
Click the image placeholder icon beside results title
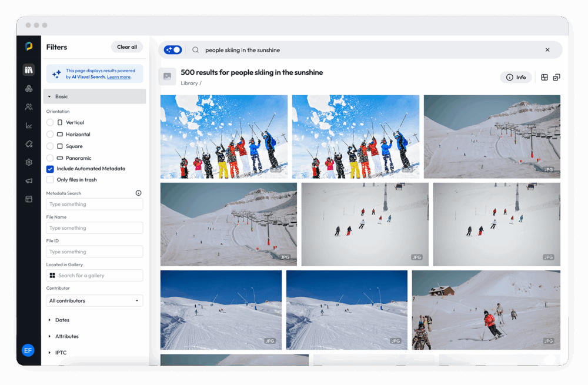click(167, 76)
